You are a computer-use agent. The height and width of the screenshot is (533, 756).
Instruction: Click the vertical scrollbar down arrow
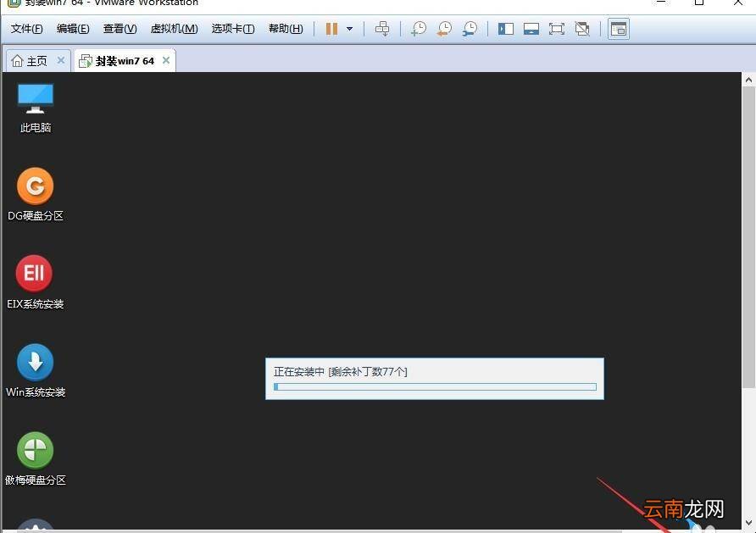(748, 522)
